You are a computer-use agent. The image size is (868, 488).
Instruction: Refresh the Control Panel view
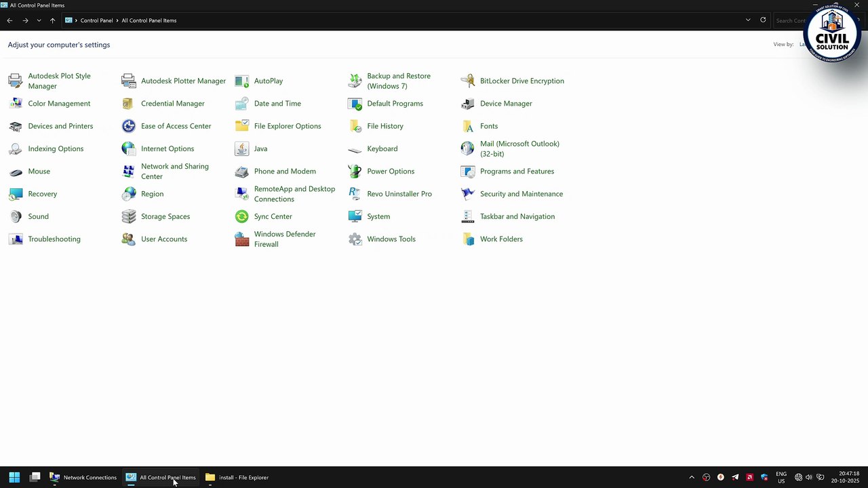tap(763, 20)
